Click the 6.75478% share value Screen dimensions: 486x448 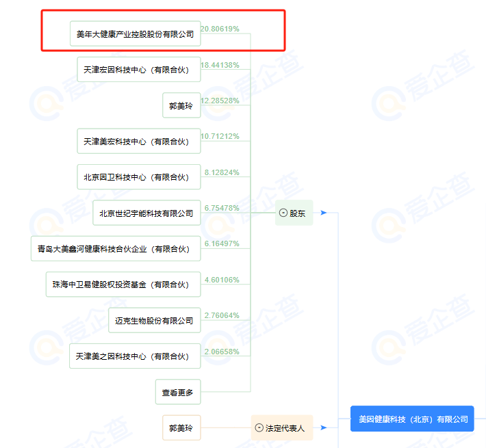[x=222, y=208]
